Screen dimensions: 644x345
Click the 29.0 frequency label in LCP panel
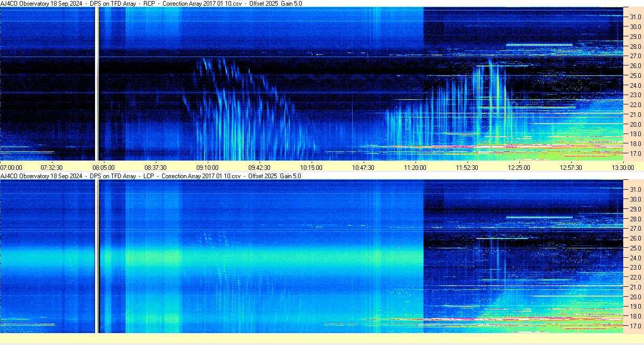pyautogui.click(x=635, y=209)
